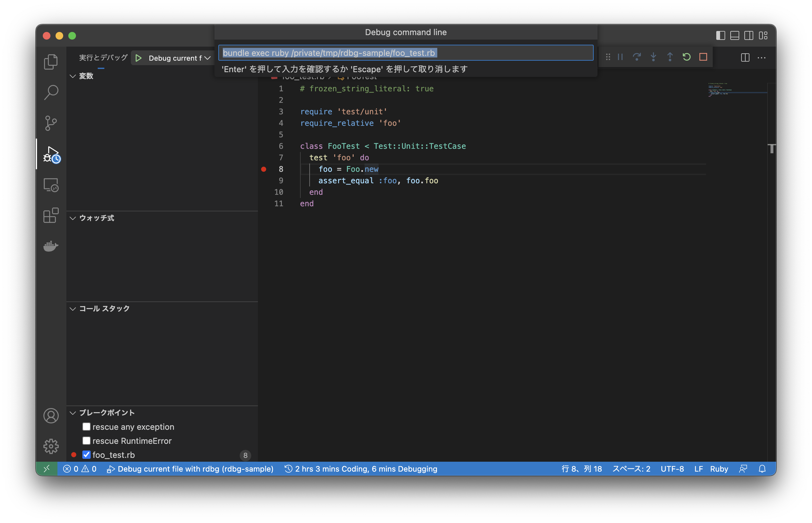Collapse the ブレークポイント section
The width and height of the screenshot is (812, 523).
point(73,413)
